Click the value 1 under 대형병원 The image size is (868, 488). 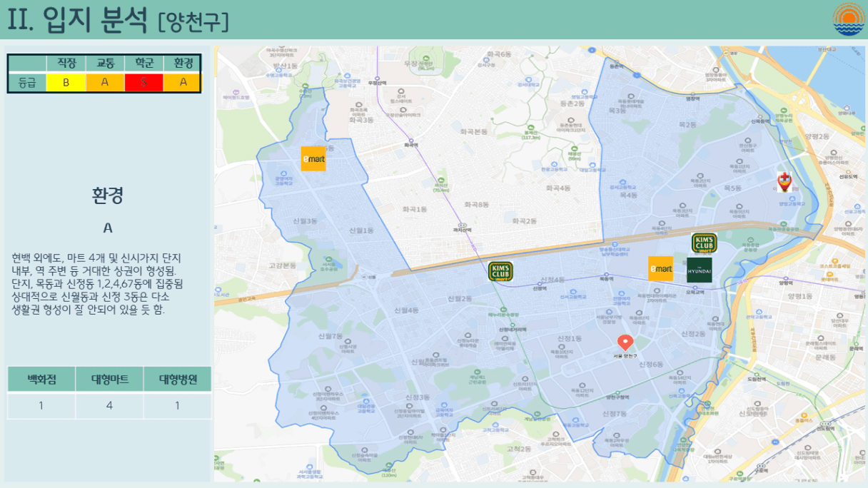tap(177, 405)
